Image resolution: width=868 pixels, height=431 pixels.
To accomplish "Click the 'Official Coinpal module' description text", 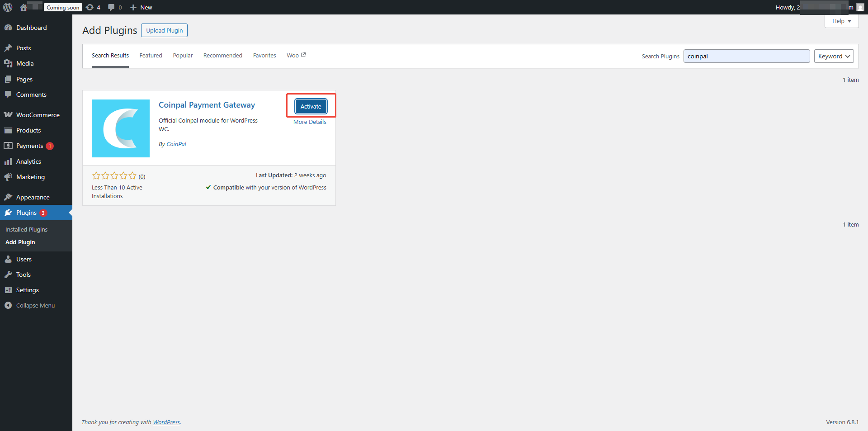I will (208, 125).
